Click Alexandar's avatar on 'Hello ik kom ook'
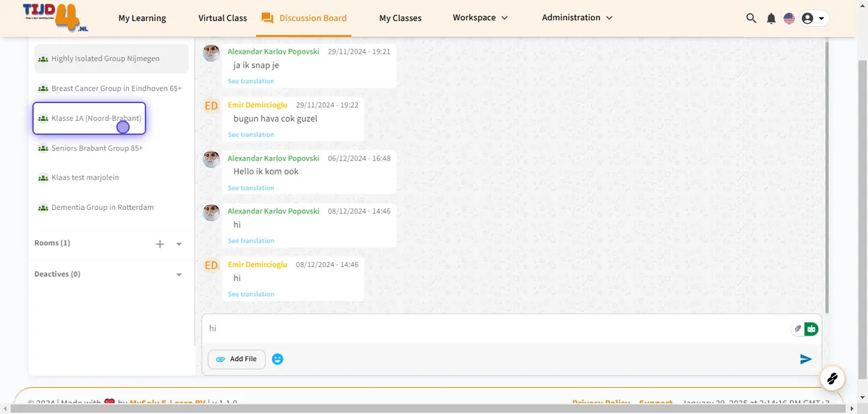Image resolution: width=868 pixels, height=414 pixels. [x=211, y=159]
